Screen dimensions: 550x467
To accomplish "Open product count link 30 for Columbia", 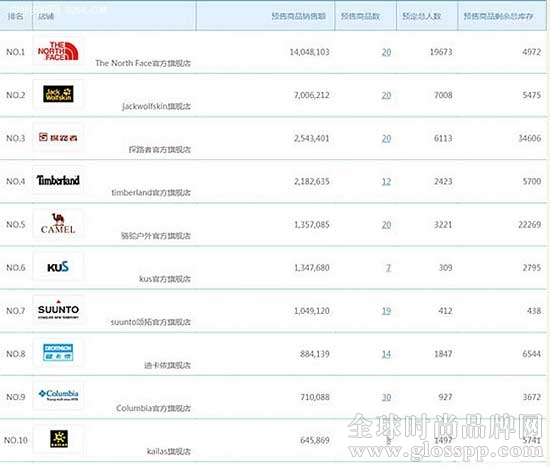I will [386, 398].
